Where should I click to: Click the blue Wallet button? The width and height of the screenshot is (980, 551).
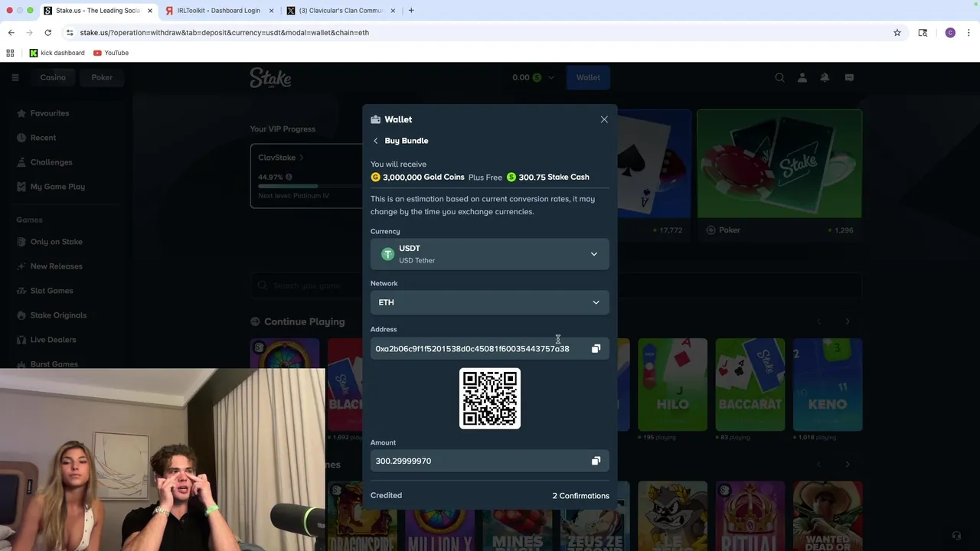588,77
